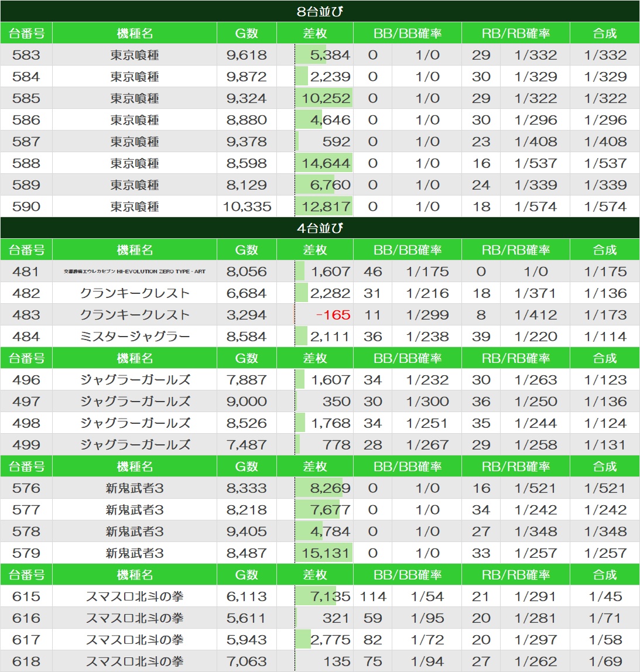Select machine number 585 cell
This screenshot has height=672, width=640.
point(26,98)
